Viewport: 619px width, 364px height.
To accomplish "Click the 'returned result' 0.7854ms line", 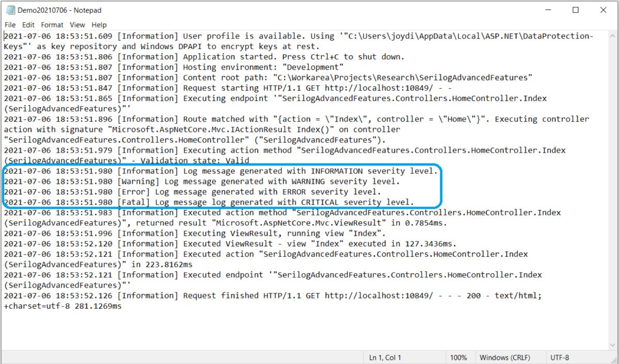I will (x=226, y=223).
